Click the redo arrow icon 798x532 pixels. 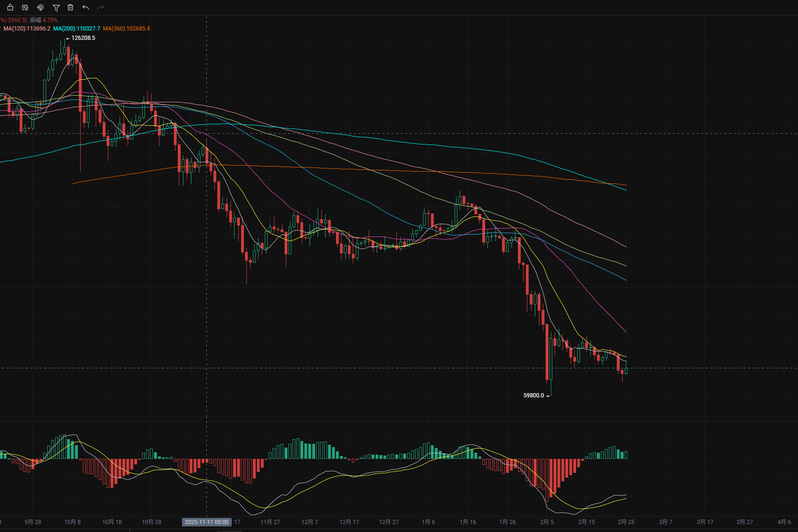[x=100, y=8]
